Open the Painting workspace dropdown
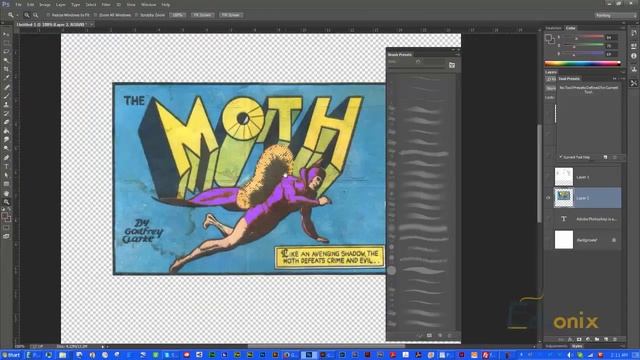Screen dimensions: 640x360 pyautogui.click(x=616, y=15)
